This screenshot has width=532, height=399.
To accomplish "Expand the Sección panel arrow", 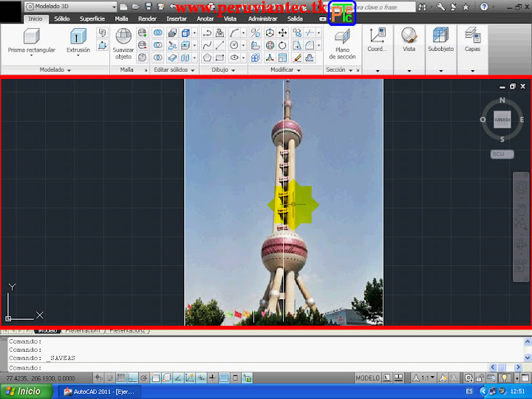I will tap(350, 70).
